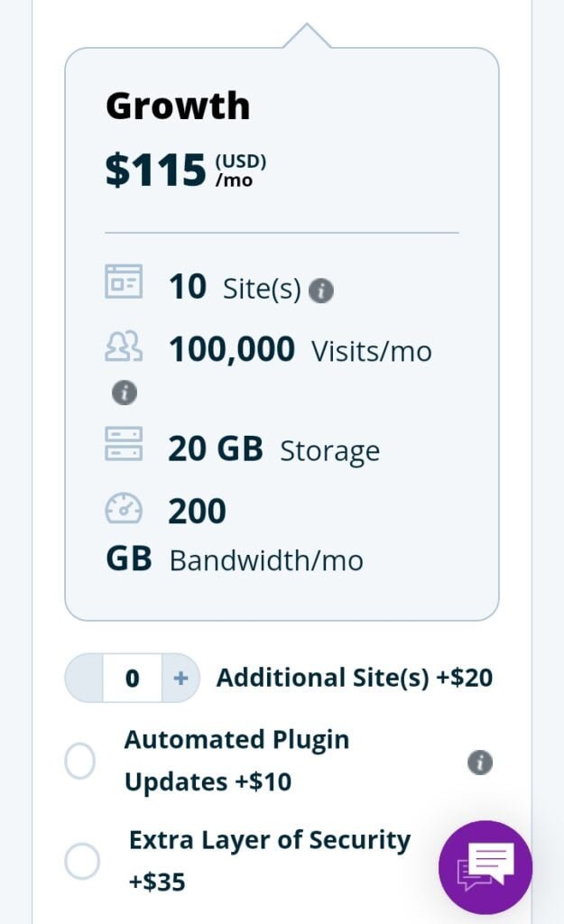
Task: Open the purple live chat bubble
Action: (x=485, y=867)
